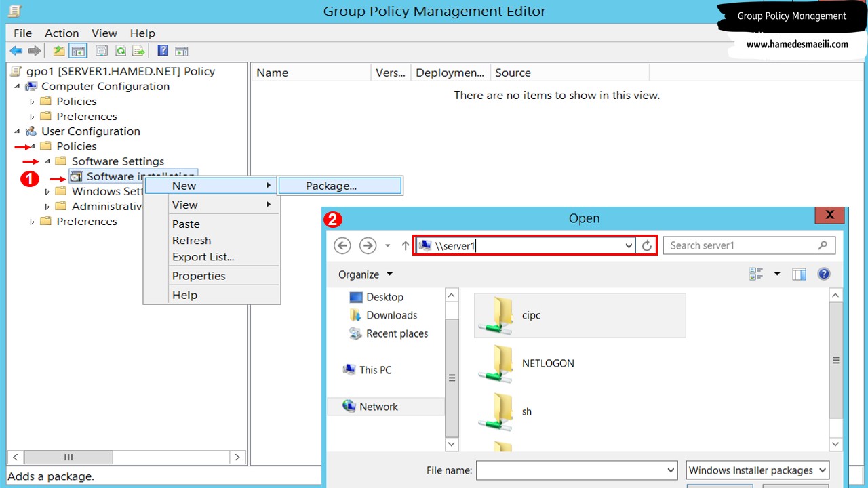The height and width of the screenshot is (488, 868).
Task: Click the Export List toolbar icon
Action: click(139, 51)
